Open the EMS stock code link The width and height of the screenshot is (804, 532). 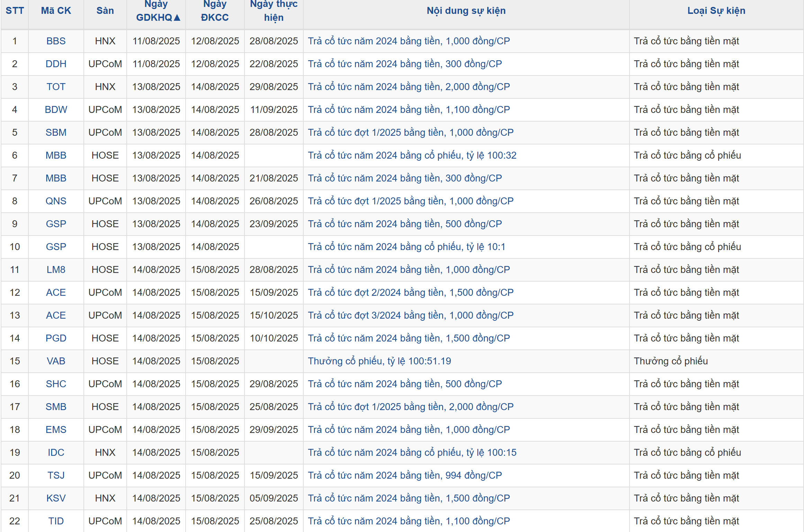point(56,430)
